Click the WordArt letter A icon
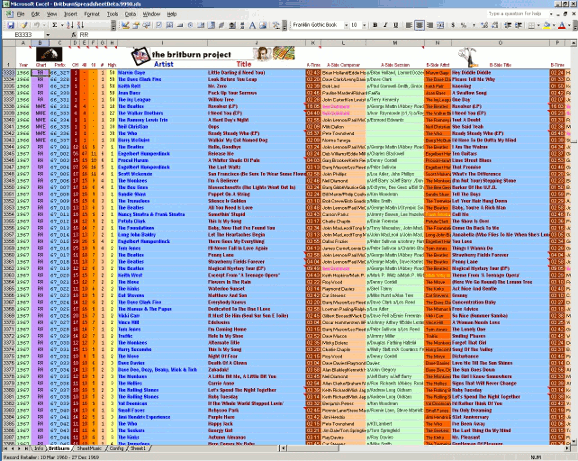The image size is (578, 461). click(253, 25)
